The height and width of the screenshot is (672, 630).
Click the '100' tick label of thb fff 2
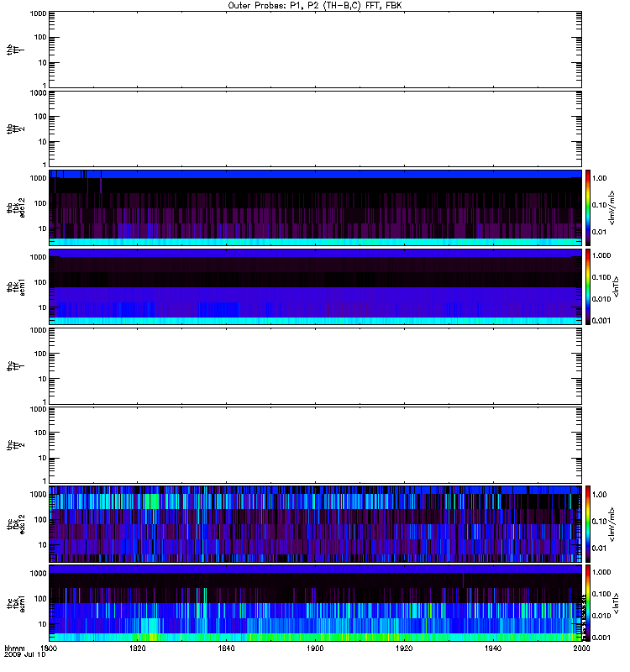coord(40,117)
